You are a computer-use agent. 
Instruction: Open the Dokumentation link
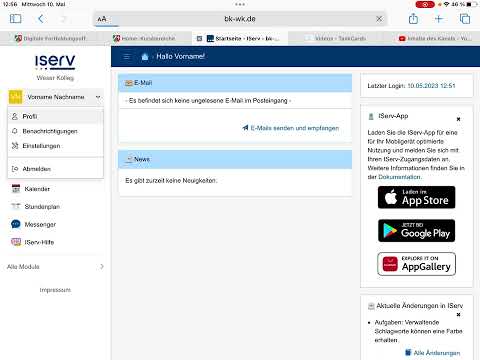[x=399, y=177]
